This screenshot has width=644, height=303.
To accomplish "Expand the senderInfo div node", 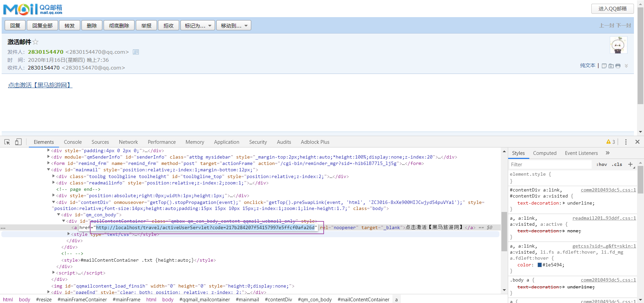I will point(49,157).
